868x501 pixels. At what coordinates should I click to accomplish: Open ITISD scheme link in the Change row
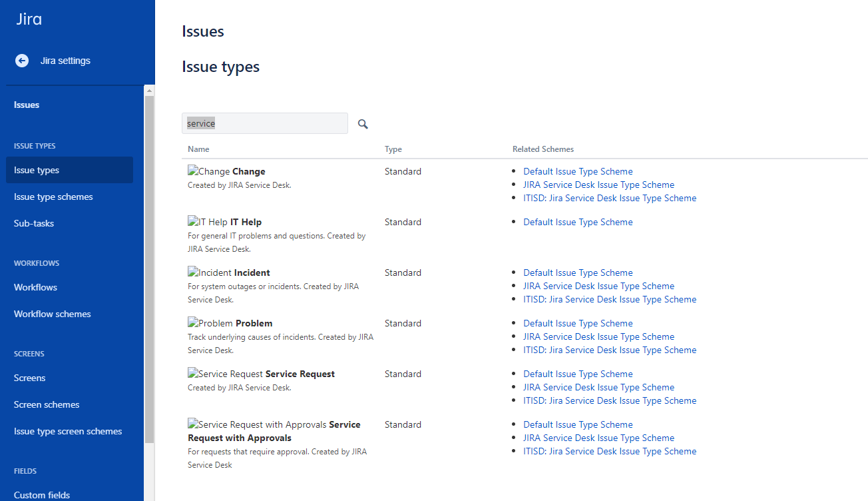610,198
